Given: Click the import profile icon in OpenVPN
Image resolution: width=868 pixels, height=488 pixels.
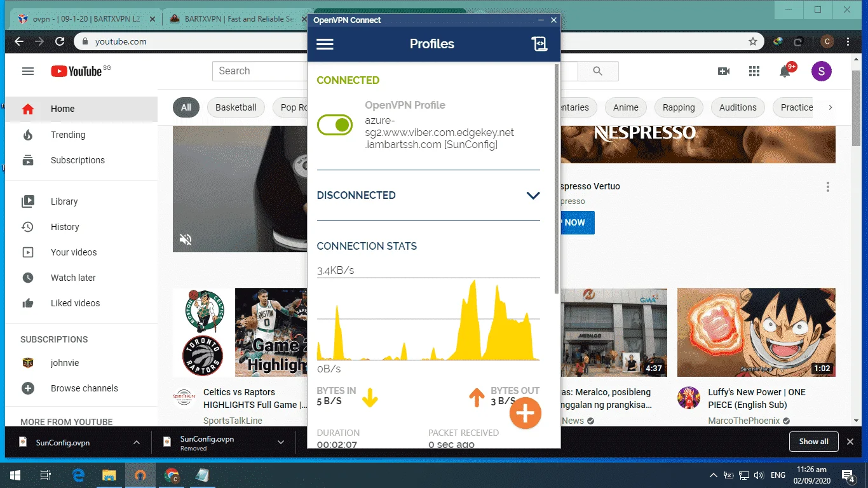Looking at the screenshot, I should click(539, 44).
